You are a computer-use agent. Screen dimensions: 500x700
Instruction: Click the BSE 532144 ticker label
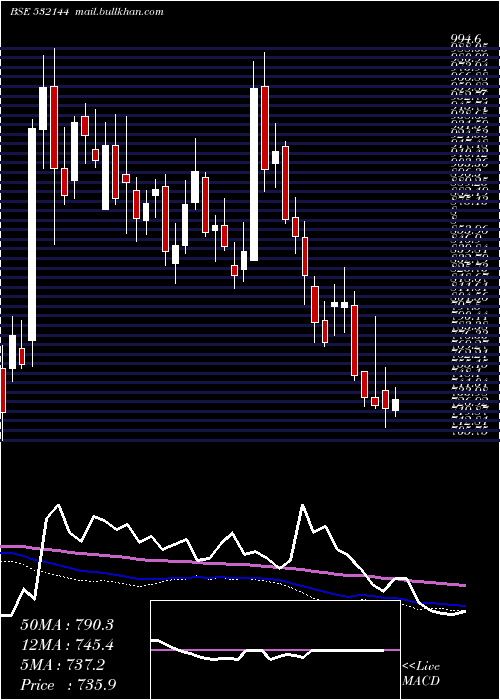pyautogui.click(x=39, y=12)
